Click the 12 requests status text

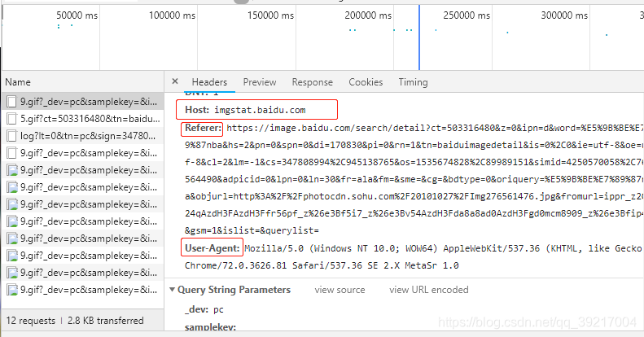(x=31, y=321)
